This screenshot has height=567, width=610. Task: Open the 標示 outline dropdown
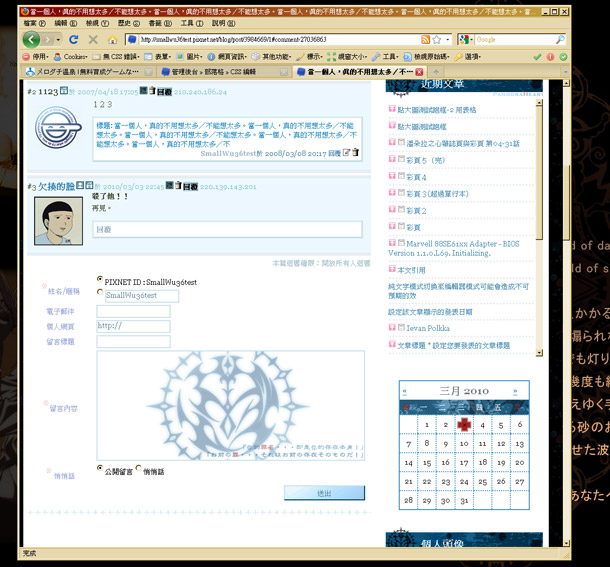[x=309, y=57]
